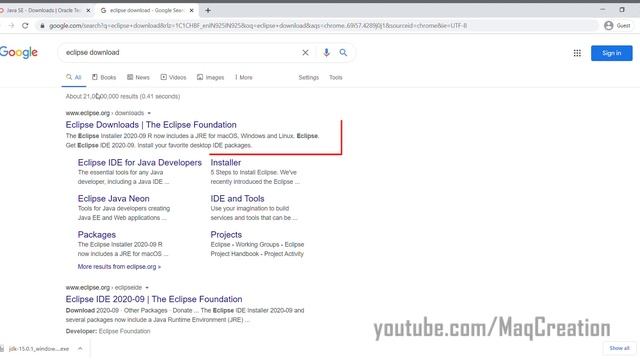Open Eclipse Downloads | The Eclipse Foundation
This screenshot has height=360, width=640.
point(151,125)
